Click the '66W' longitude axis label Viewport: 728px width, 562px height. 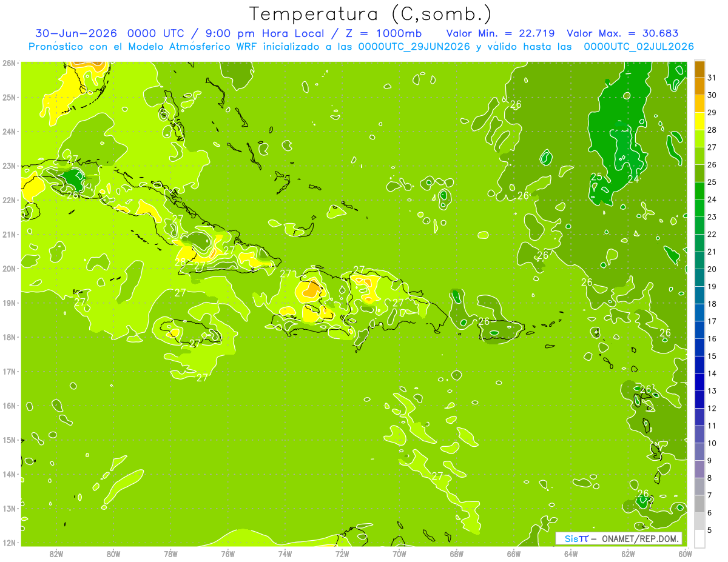pyautogui.click(x=513, y=553)
